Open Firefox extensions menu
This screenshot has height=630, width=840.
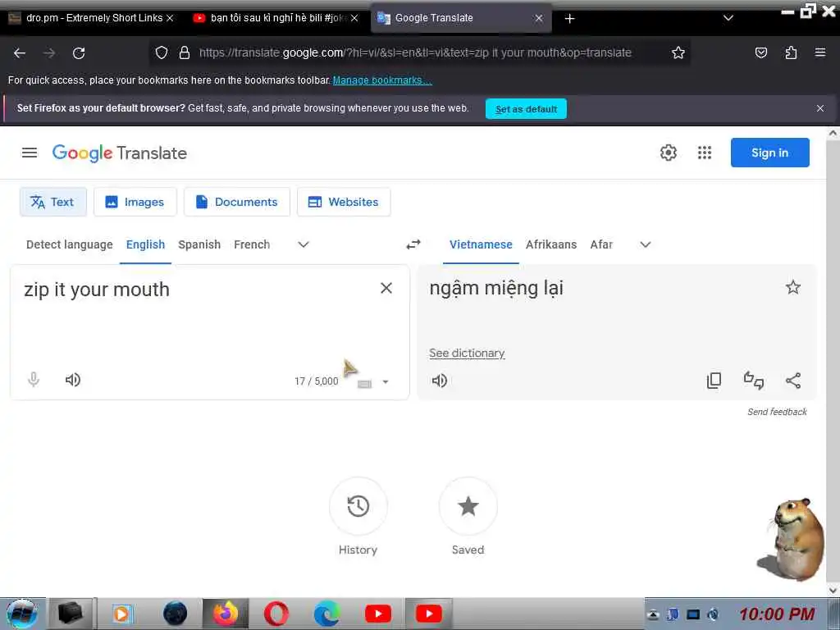(x=791, y=52)
